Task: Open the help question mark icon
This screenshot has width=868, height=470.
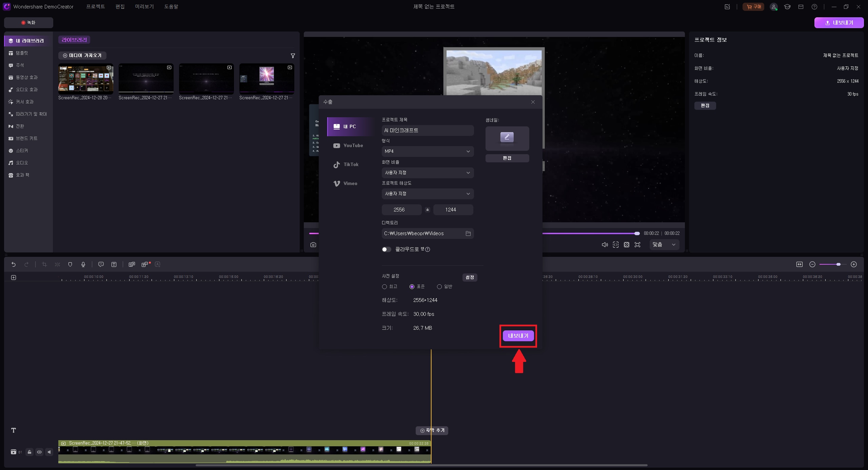Action: tap(814, 7)
